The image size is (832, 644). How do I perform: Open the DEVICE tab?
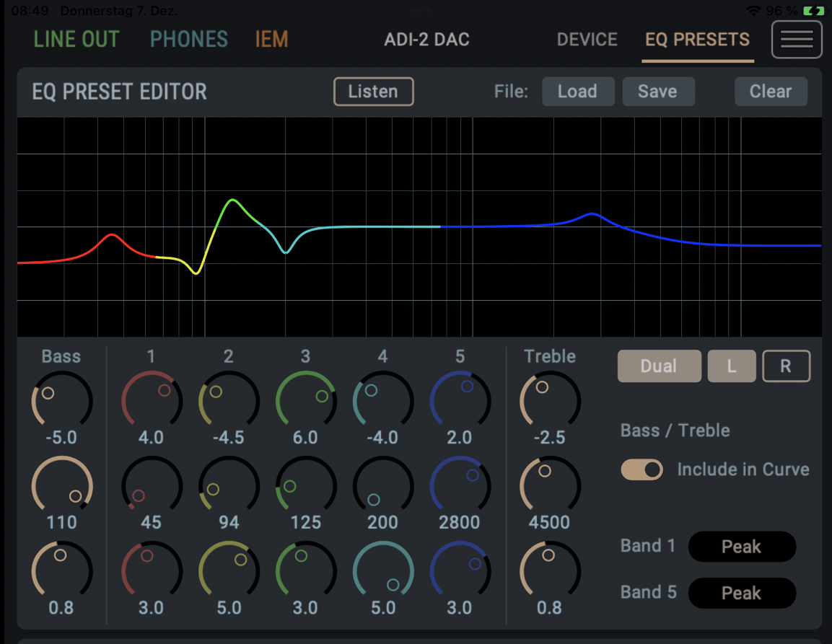coord(587,39)
